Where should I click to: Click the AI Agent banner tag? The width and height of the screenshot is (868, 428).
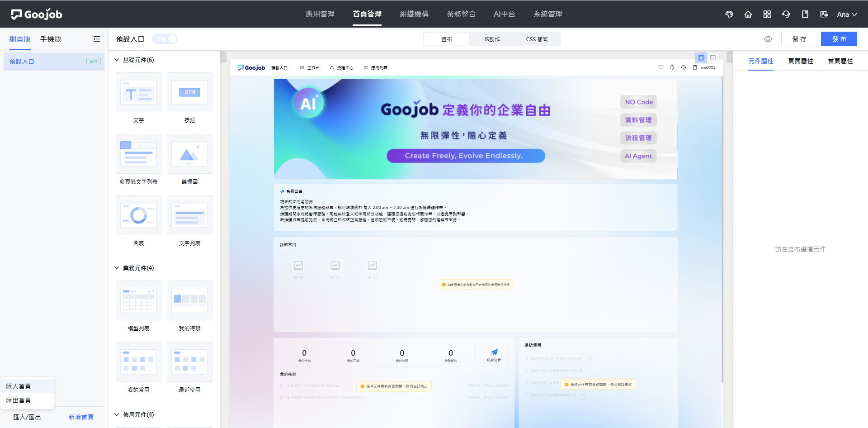pyautogui.click(x=638, y=156)
